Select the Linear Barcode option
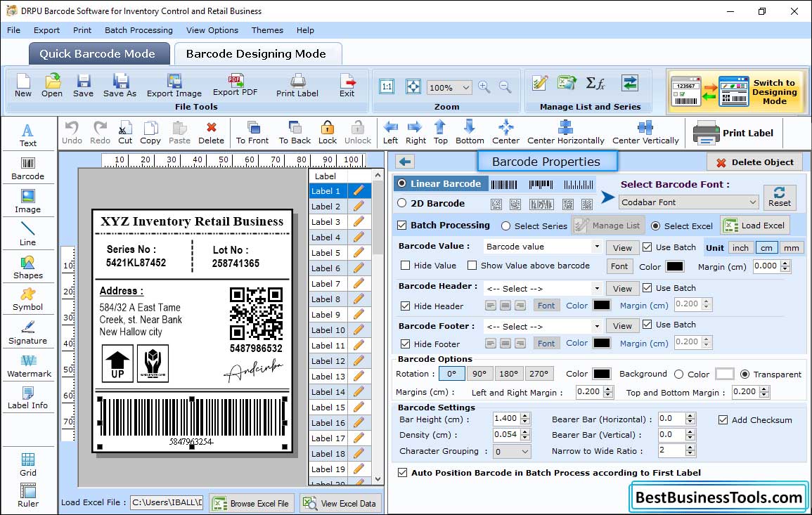This screenshot has height=515, width=812. [402, 183]
